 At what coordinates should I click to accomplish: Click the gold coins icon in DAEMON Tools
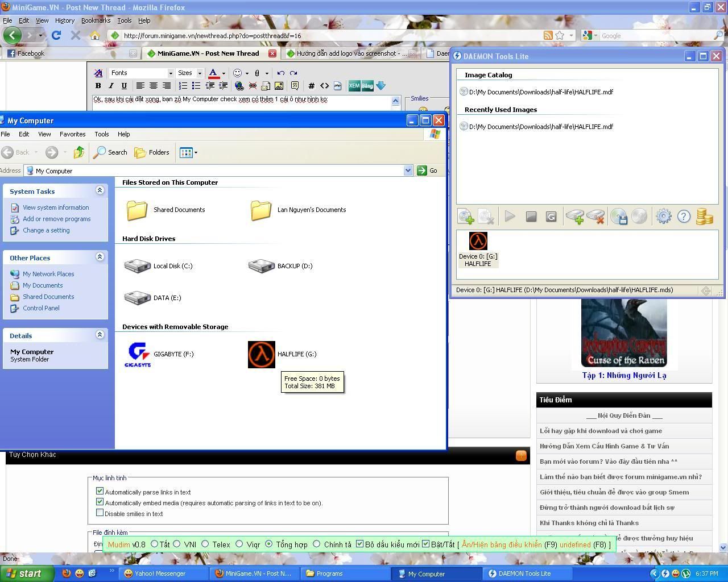704,217
